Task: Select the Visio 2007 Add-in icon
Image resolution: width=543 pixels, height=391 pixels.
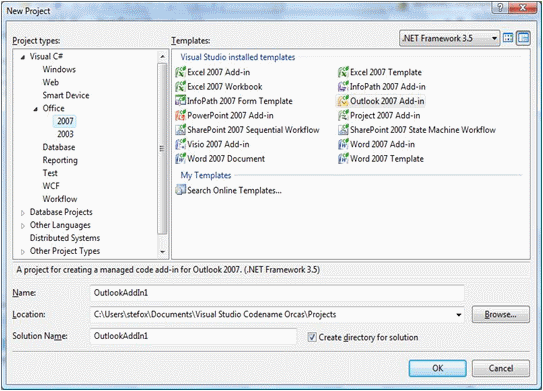Action: [180, 144]
